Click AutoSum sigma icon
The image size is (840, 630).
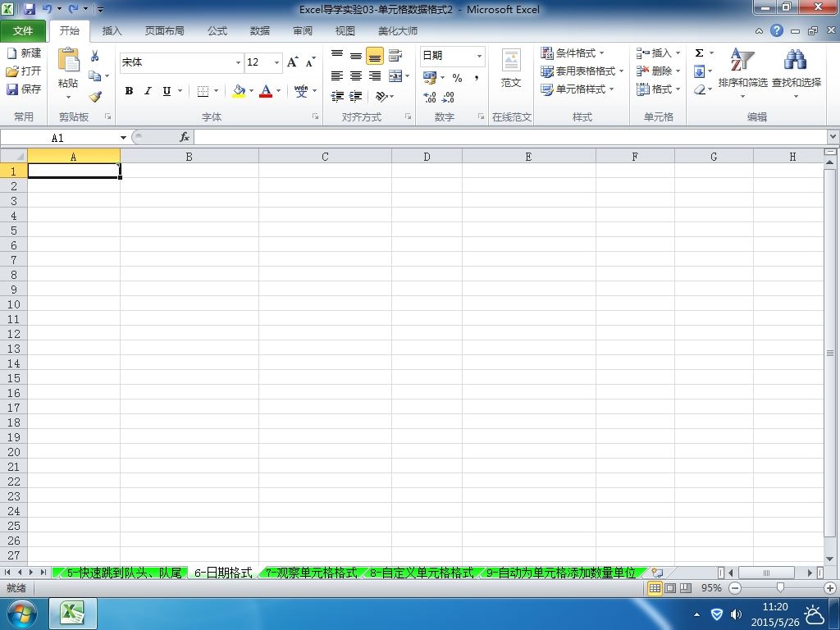[699, 52]
